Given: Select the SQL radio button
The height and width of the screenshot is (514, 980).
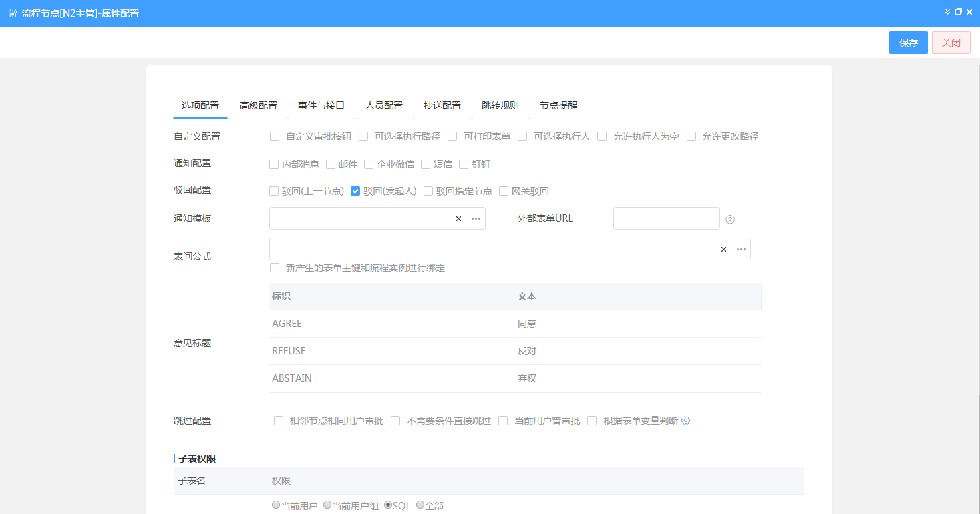Looking at the screenshot, I should 388,505.
